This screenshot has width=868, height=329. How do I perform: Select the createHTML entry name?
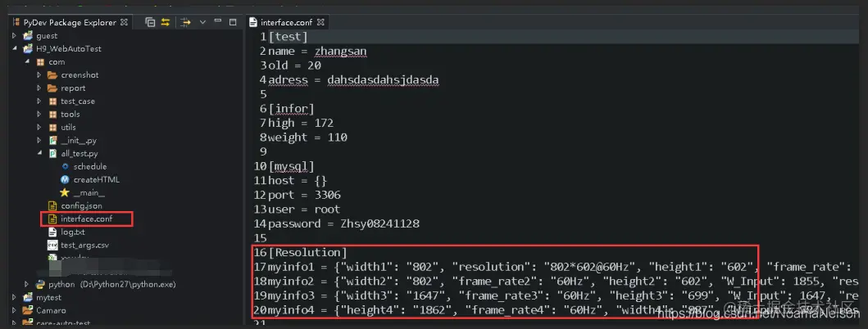coord(96,180)
